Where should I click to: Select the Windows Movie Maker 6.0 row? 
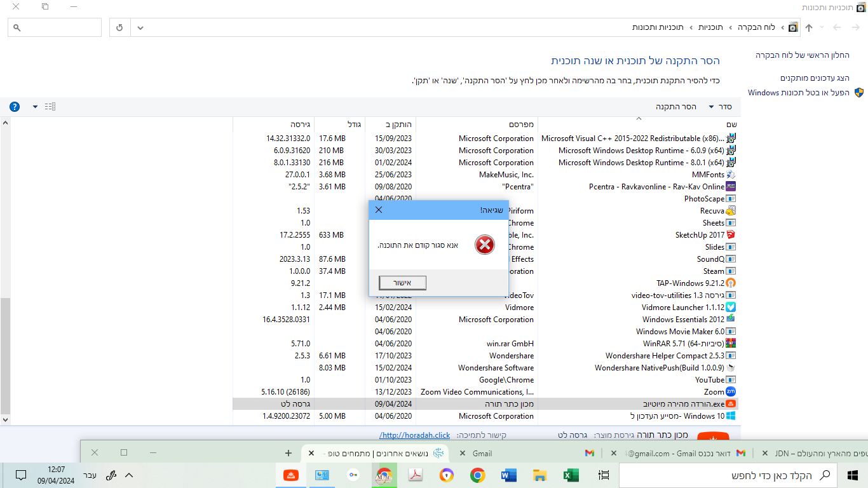[486, 332]
